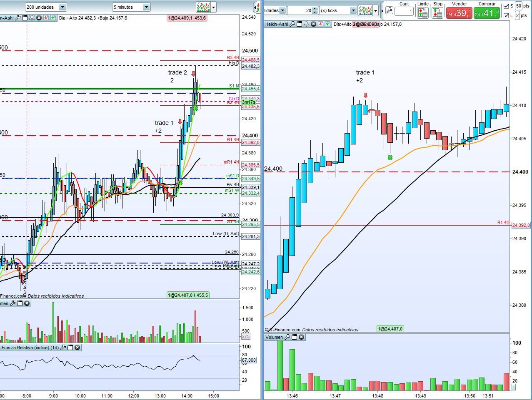Click the Cant quantity input field

(404, 12)
